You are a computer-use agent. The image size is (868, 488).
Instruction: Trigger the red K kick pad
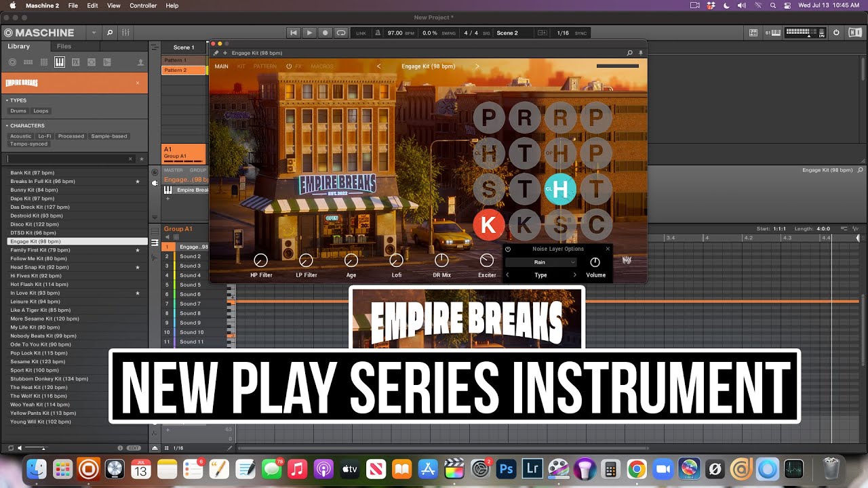[488, 224]
